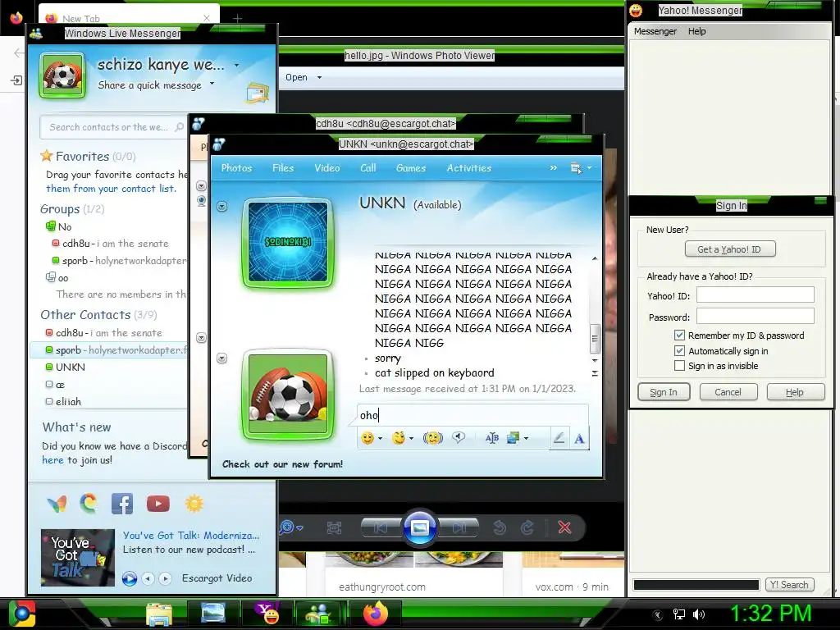
Task: Collapse your own display picture with the arrow
Action: pyautogui.click(x=221, y=358)
